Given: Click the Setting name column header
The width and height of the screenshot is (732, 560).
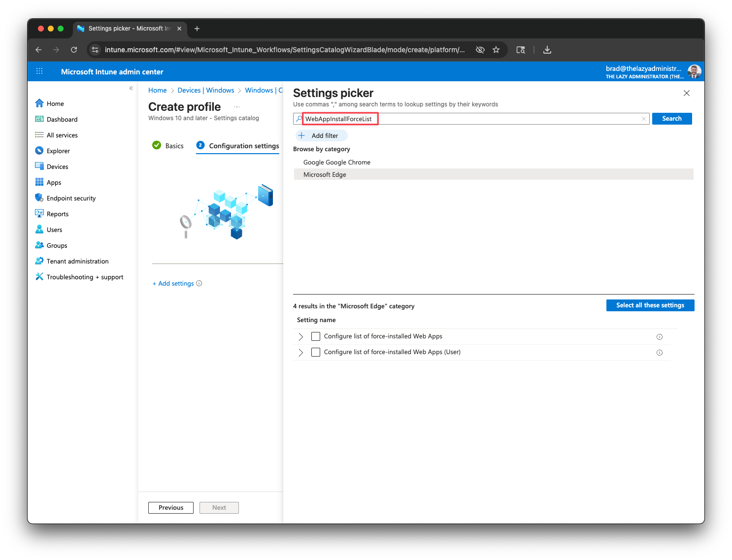Looking at the screenshot, I should (x=316, y=320).
